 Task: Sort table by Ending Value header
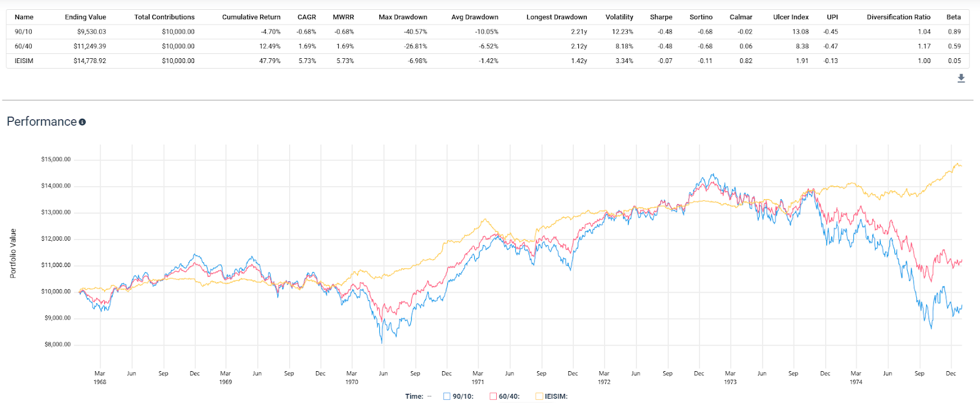coord(85,17)
